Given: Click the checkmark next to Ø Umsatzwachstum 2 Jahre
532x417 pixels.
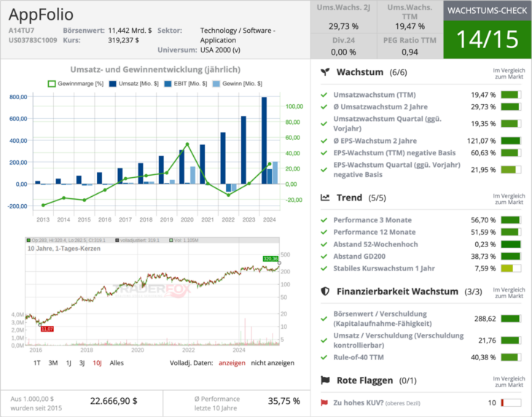Looking at the screenshot, I should [x=324, y=107].
